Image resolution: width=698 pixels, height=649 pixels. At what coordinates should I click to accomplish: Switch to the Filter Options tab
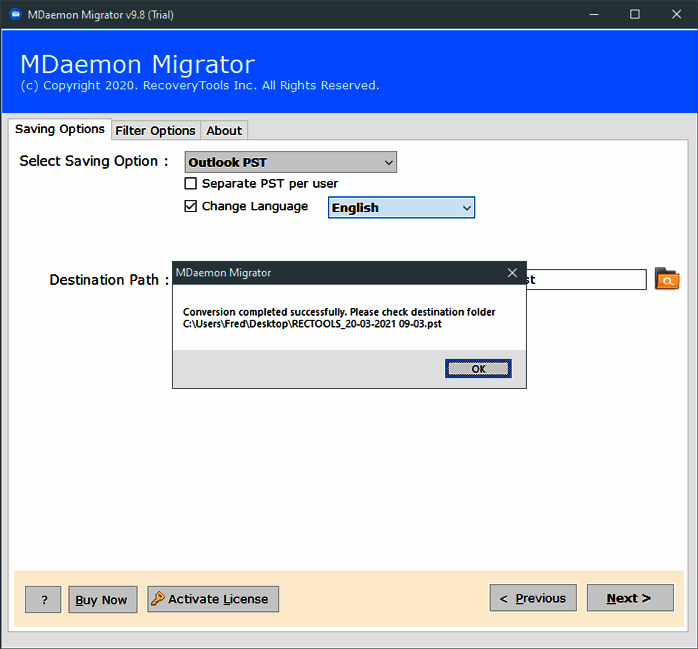[x=155, y=130]
